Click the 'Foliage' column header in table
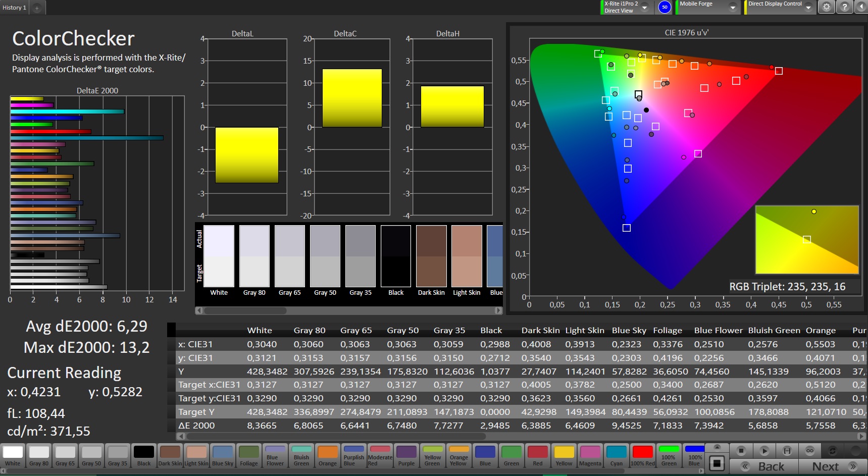 pyautogui.click(x=668, y=331)
